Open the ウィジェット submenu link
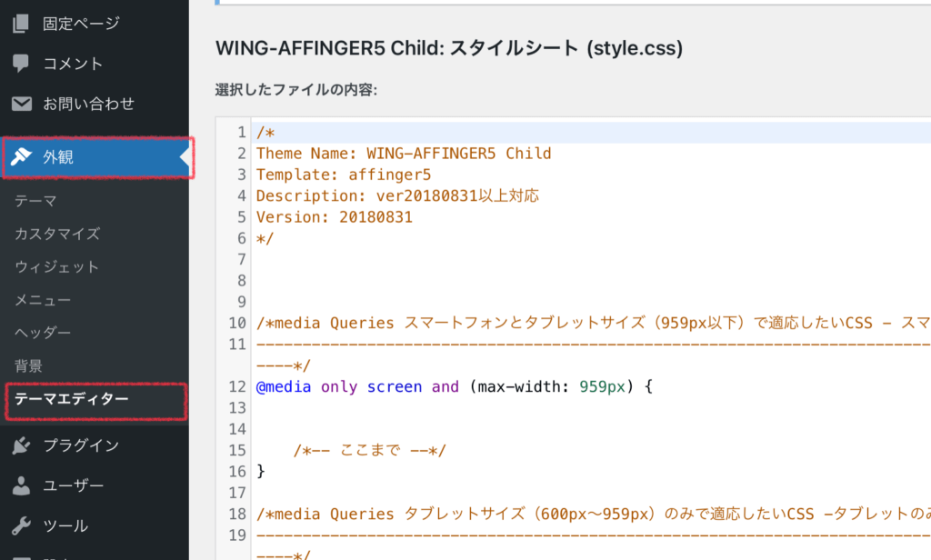Image resolution: width=931 pixels, height=560 pixels. pos(56,267)
